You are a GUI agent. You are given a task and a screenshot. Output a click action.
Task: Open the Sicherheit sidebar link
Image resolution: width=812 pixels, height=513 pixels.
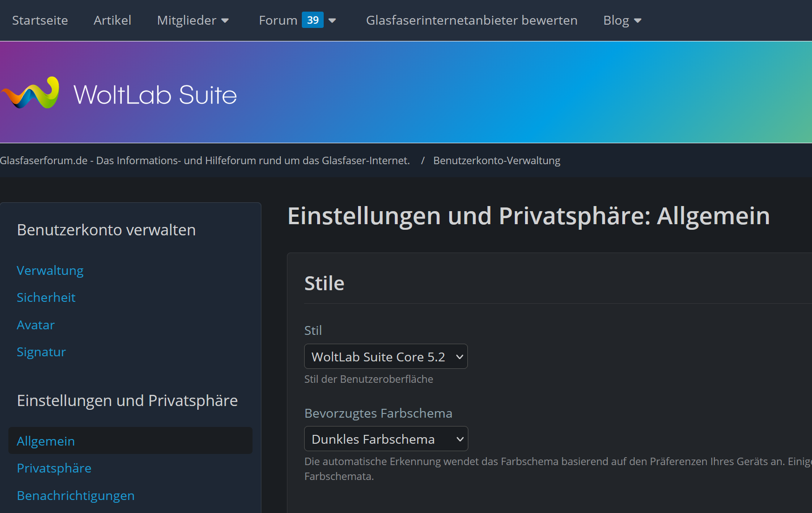tap(46, 297)
